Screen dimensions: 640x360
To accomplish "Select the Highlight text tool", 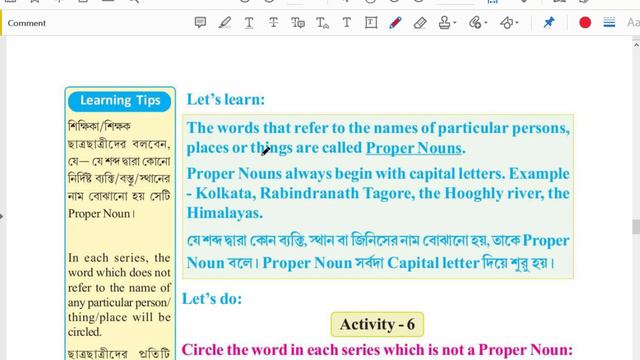I will click(224, 22).
